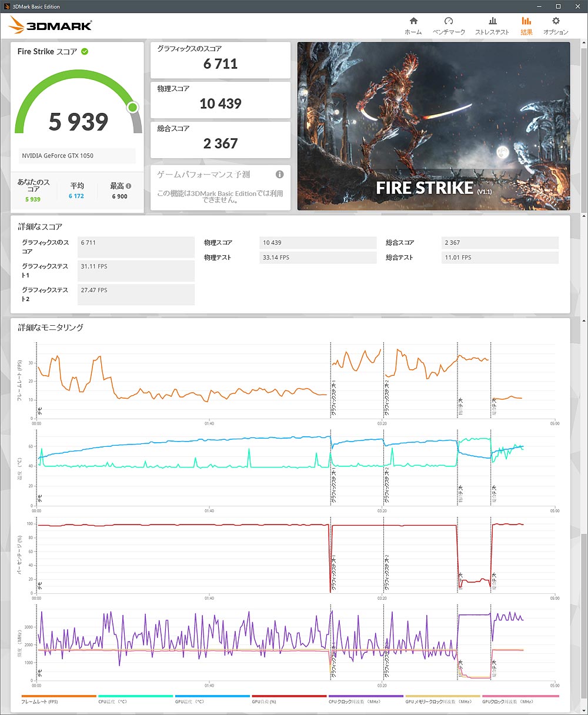Click the info icon beside ゲームパフォーマンス予測

[280, 175]
